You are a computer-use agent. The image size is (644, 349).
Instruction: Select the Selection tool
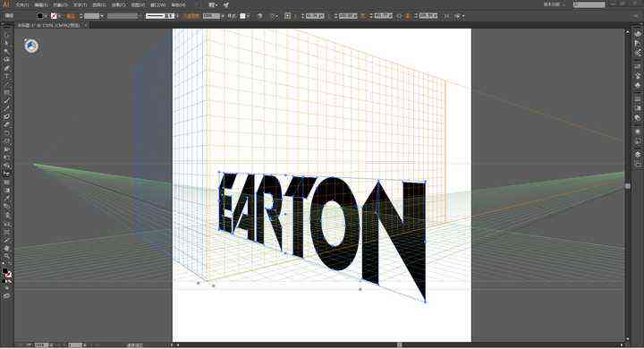[x=6, y=35]
